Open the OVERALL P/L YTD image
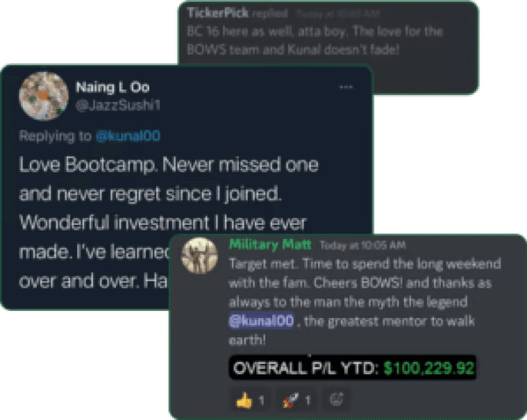The height and width of the screenshot is (420, 527). tap(353, 368)
